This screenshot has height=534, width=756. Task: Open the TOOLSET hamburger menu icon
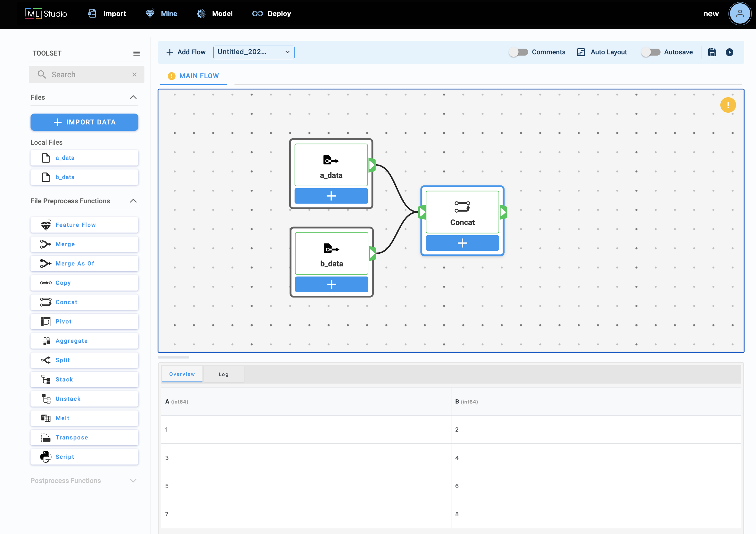[x=136, y=53]
